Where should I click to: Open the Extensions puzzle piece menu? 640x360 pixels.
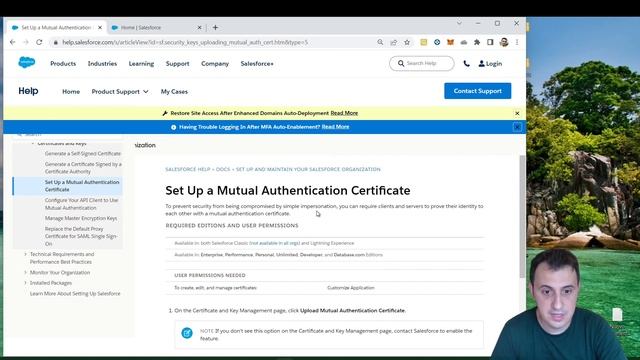(x=477, y=42)
